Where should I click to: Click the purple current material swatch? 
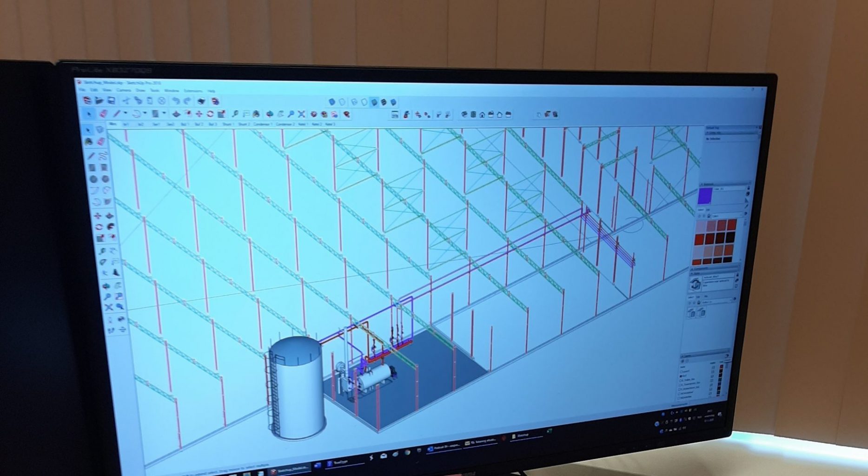[x=705, y=196]
